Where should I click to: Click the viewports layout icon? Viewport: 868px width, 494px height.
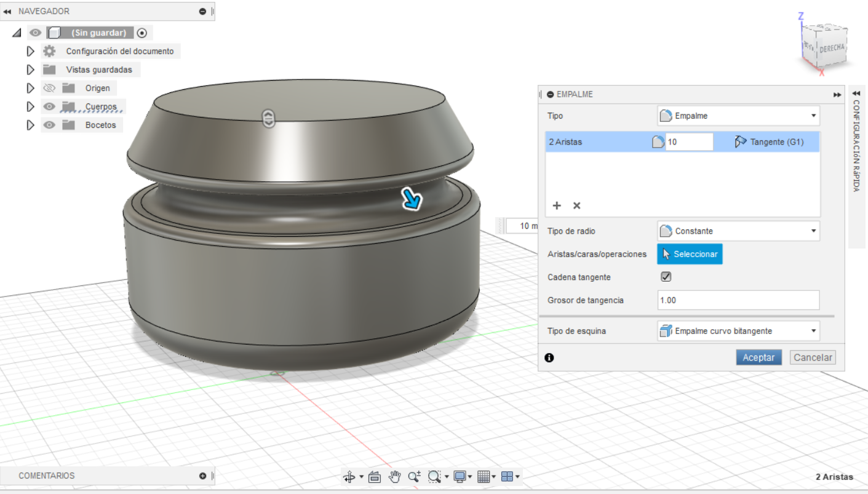507,477
